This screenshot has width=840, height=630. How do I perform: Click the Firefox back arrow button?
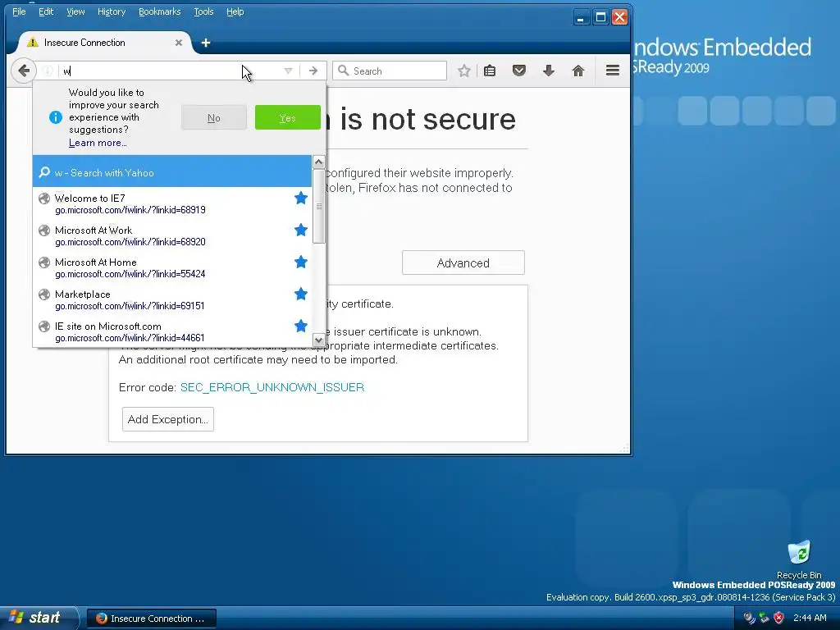coord(24,71)
